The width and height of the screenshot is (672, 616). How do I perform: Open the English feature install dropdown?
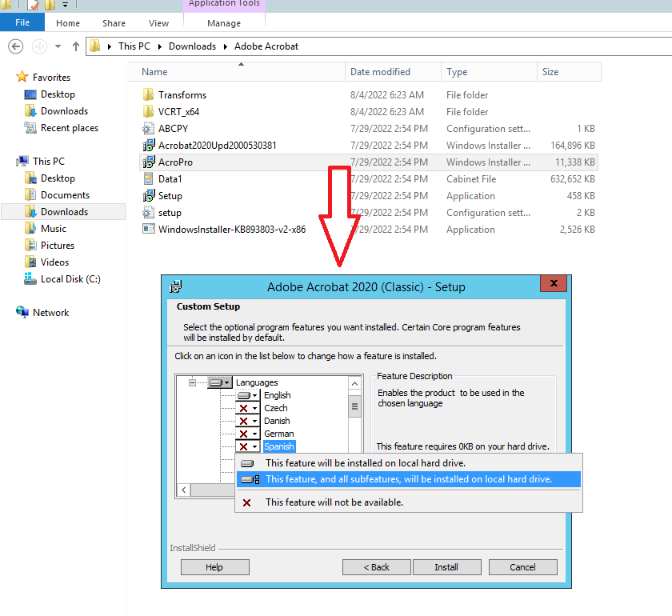click(x=248, y=395)
